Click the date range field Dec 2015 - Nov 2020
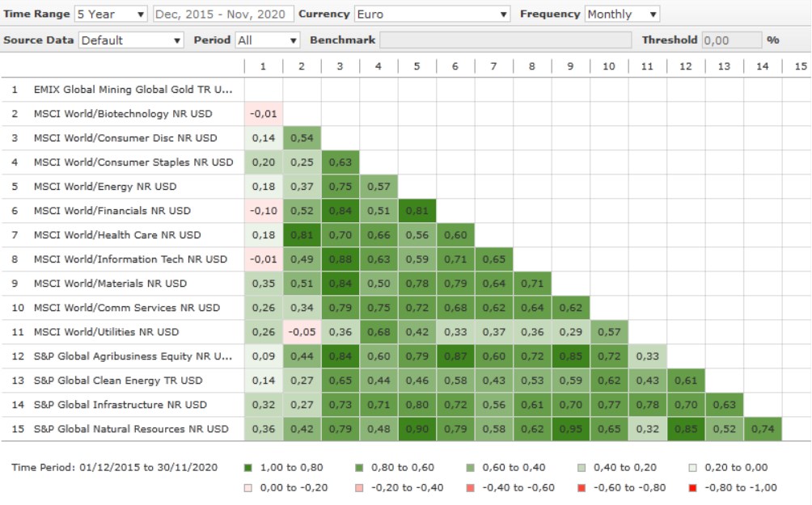 pos(222,14)
